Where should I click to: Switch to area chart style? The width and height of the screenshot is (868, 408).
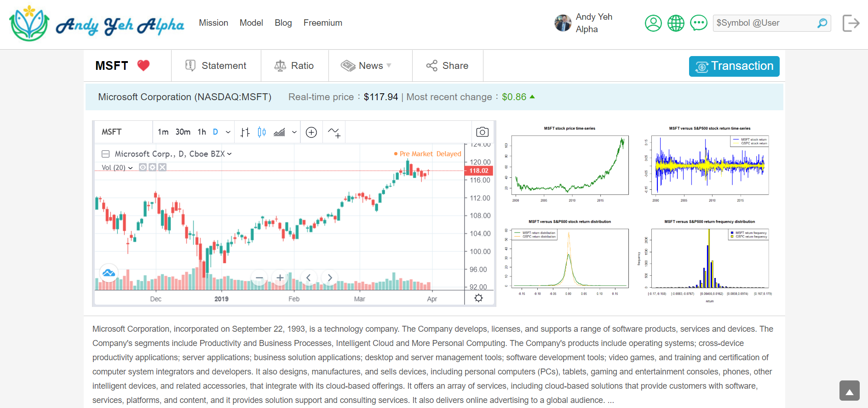point(279,132)
